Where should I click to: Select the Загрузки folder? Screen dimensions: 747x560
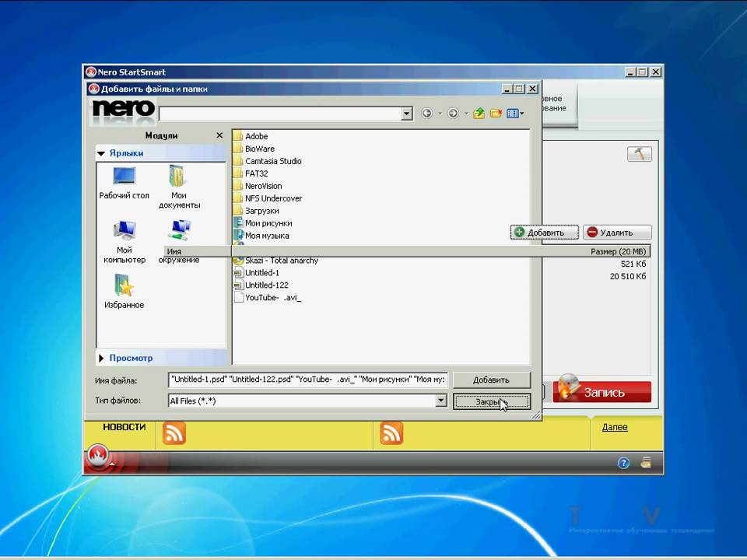click(256, 211)
